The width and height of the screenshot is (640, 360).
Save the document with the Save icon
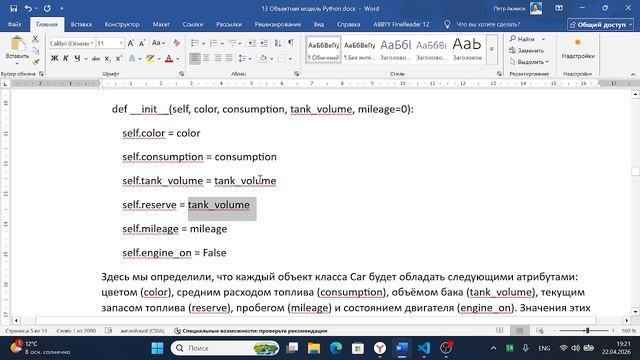point(13,8)
